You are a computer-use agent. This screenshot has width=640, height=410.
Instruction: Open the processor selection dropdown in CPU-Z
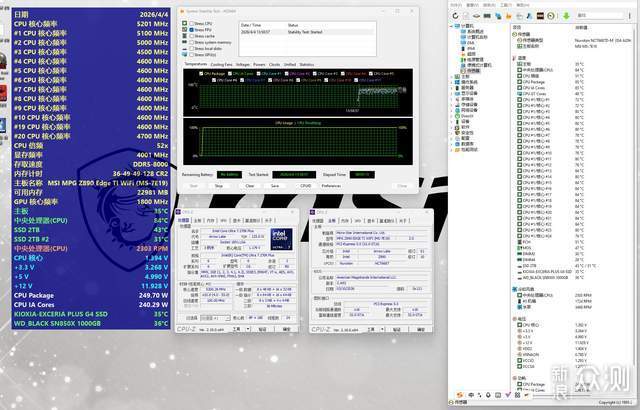215,318
